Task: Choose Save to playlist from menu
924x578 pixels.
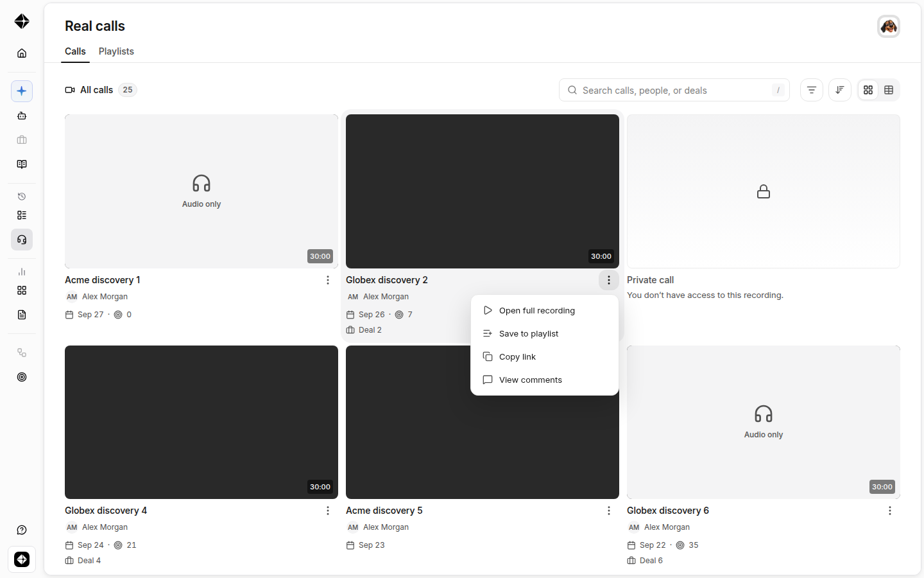Action: tap(545, 334)
